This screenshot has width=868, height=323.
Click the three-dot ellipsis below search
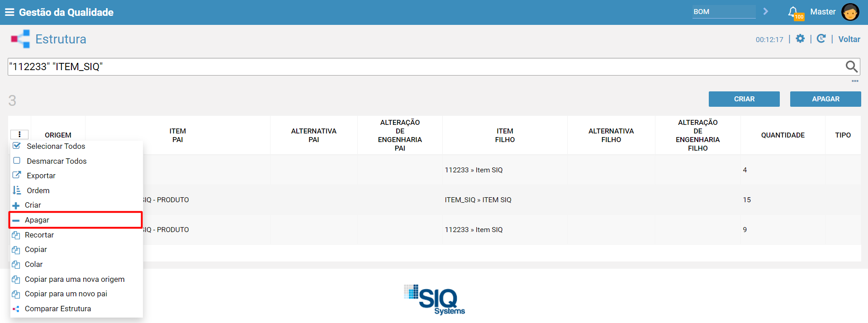pyautogui.click(x=855, y=81)
